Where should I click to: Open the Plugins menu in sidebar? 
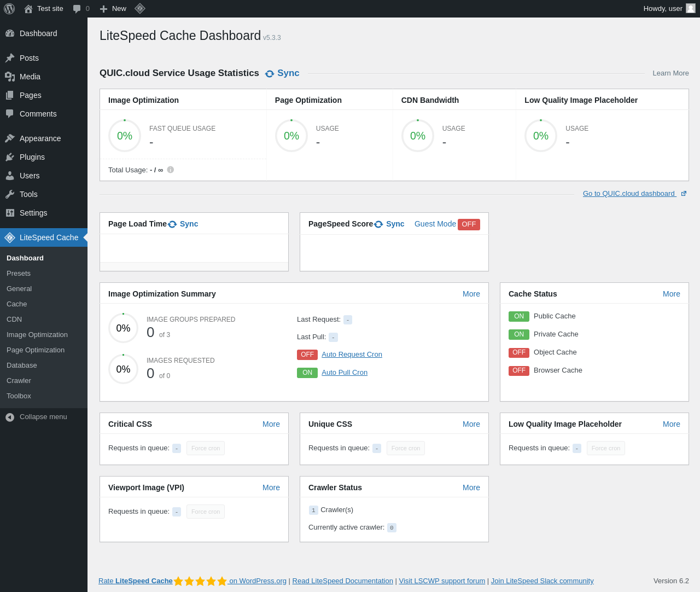(x=32, y=157)
